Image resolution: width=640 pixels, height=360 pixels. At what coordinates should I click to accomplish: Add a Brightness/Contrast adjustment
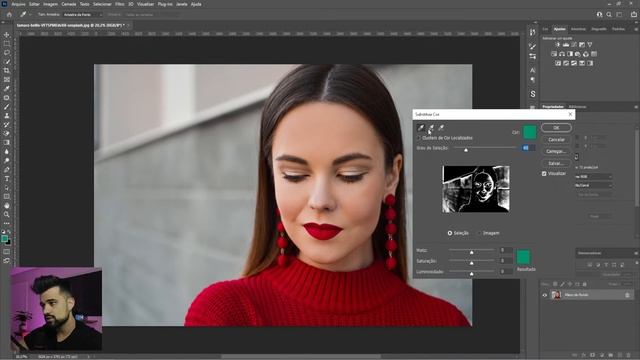pyautogui.click(x=558, y=44)
